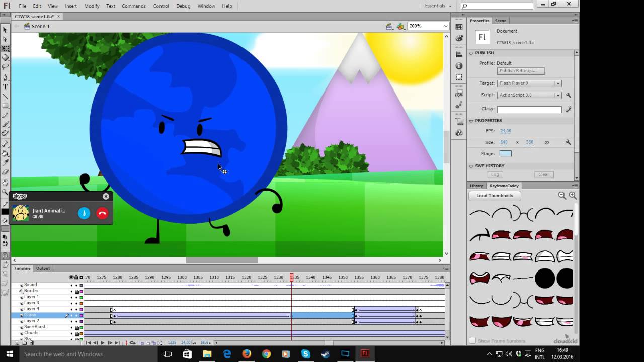Open the Modify menu

tap(92, 6)
